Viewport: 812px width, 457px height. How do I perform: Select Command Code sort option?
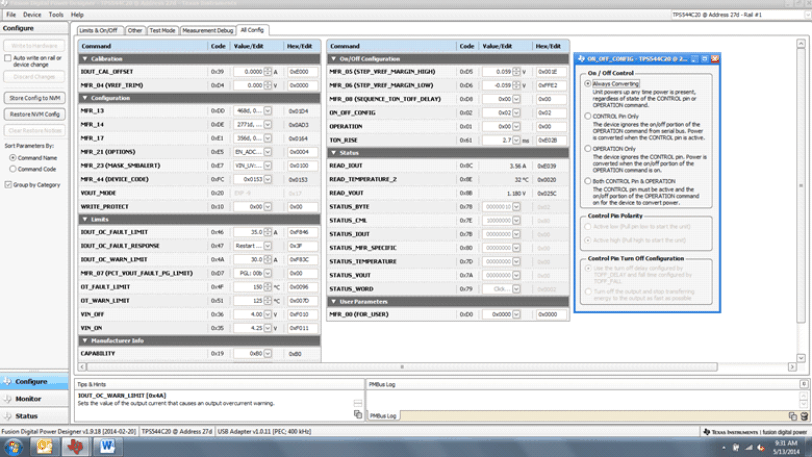tap(12, 169)
